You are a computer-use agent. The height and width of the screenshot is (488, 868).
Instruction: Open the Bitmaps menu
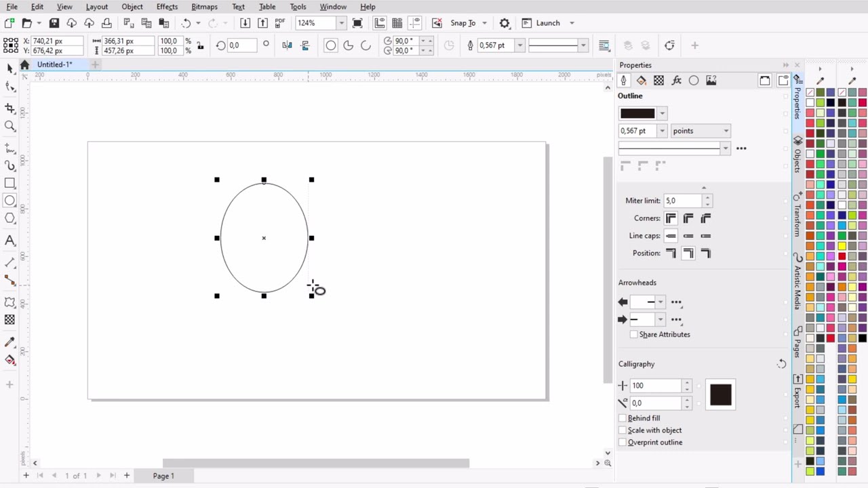click(x=204, y=7)
